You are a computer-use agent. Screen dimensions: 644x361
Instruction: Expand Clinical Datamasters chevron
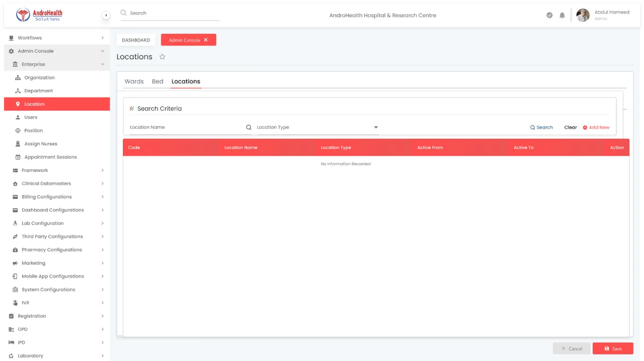tap(103, 184)
